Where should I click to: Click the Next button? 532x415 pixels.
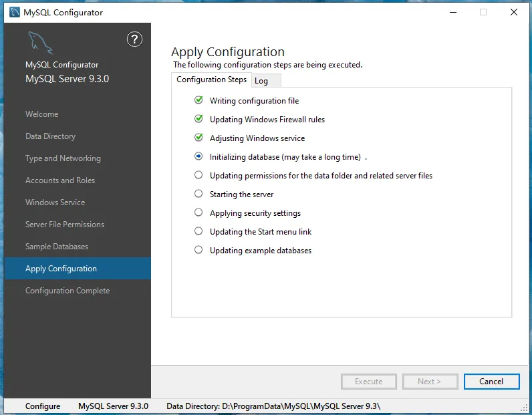tap(430, 382)
